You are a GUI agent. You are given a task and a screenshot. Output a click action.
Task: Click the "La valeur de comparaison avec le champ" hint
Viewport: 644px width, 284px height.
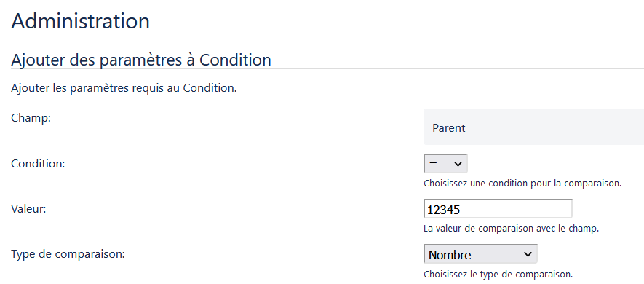pos(511,229)
